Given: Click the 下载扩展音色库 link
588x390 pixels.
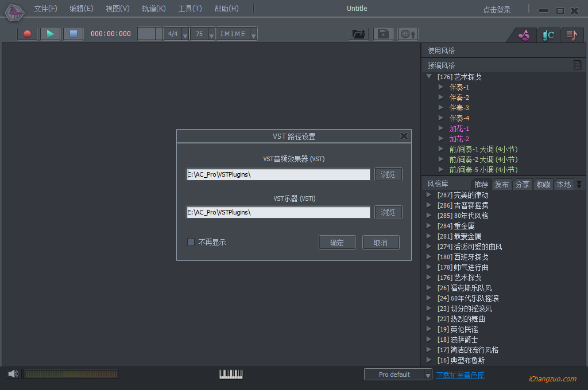Looking at the screenshot, I should (461, 374).
